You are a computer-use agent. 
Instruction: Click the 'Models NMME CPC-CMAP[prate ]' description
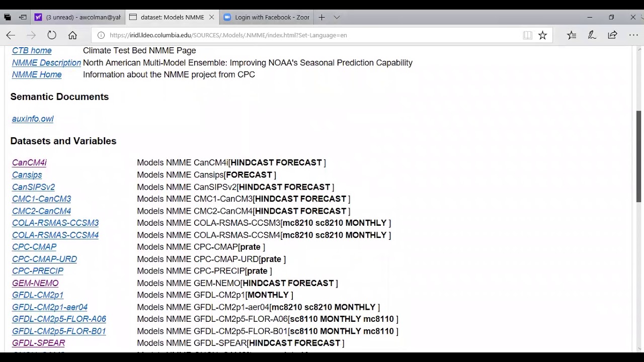click(x=201, y=247)
